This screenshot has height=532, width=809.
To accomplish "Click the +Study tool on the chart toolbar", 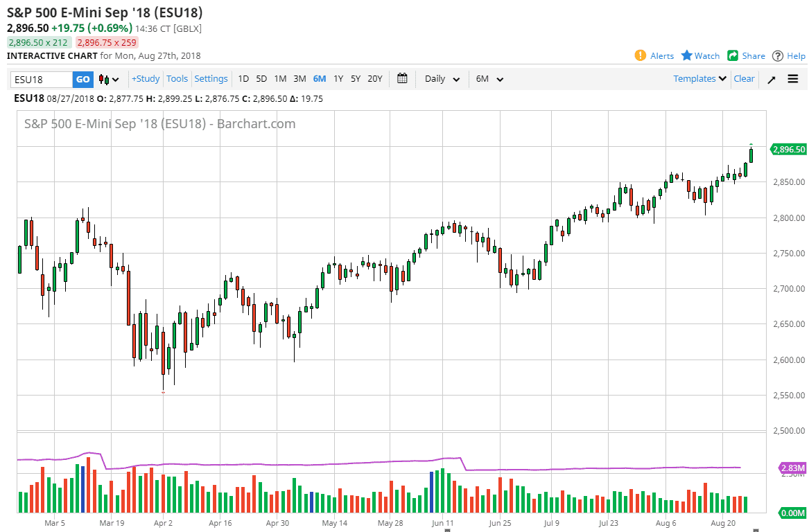I will pyautogui.click(x=145, y=78).
